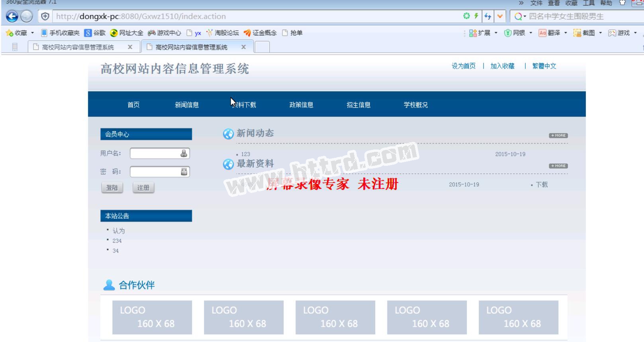Expand the 收藏 dropdown arrow
This screenshot has height=342, width=644.
[32, 33]
